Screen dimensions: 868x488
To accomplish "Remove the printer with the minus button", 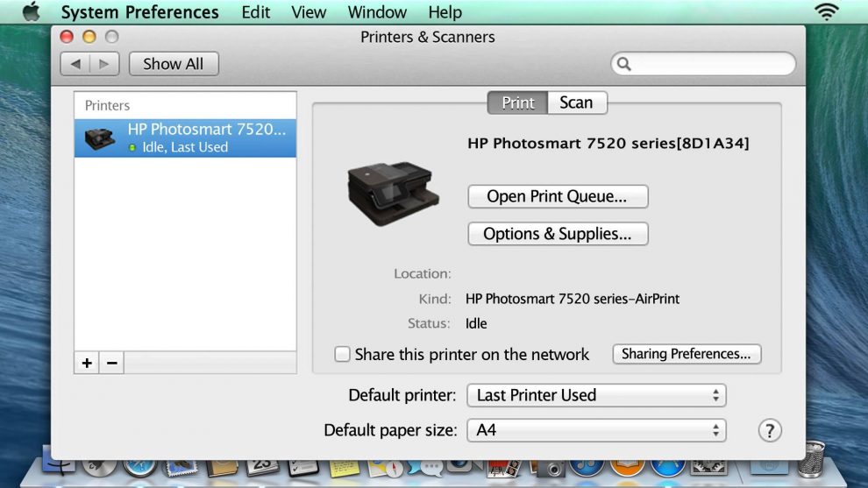I will (111, 363).
